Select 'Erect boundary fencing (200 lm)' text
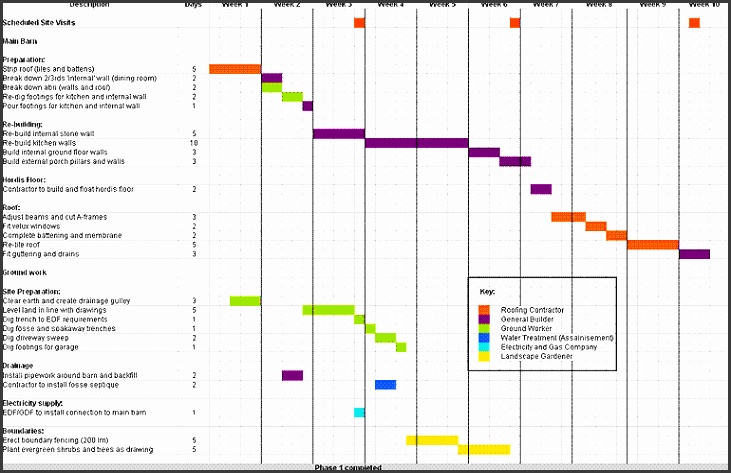The width and height of the screenshot is (731, 473). click(55, 440)
